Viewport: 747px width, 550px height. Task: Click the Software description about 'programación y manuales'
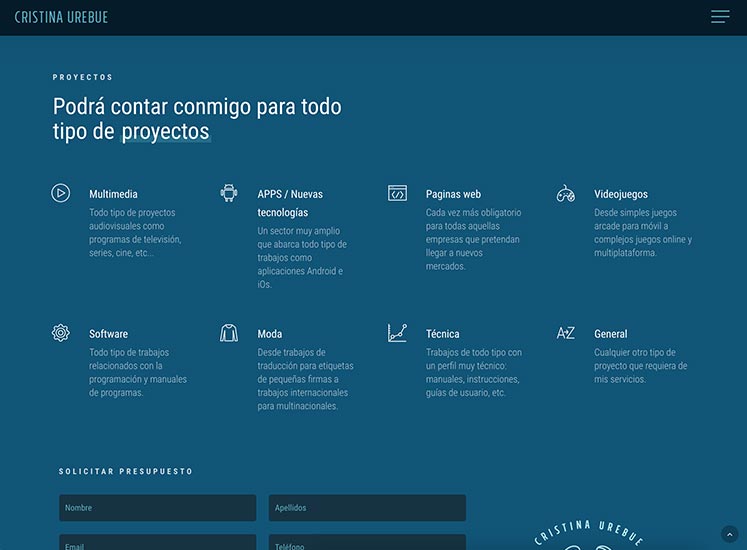138,372
